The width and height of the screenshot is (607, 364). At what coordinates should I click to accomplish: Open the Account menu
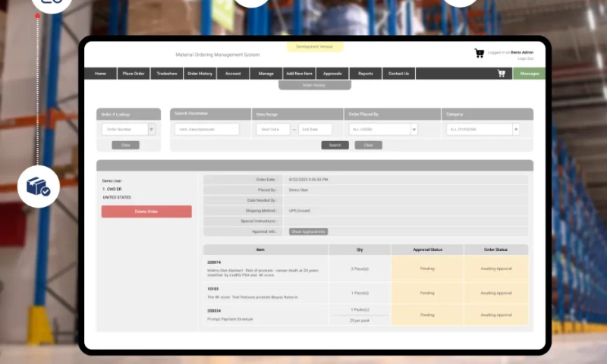pyautogui.click(x=233, y=74)
